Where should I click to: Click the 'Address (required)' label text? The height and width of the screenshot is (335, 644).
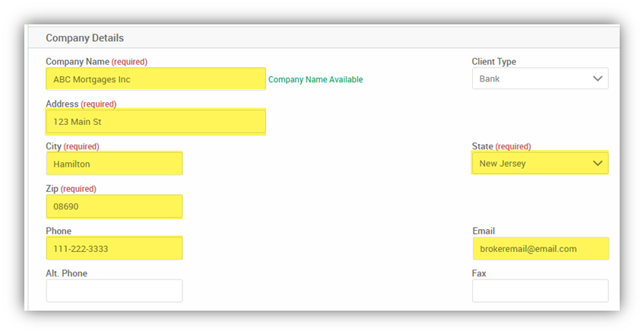(81, 104)
